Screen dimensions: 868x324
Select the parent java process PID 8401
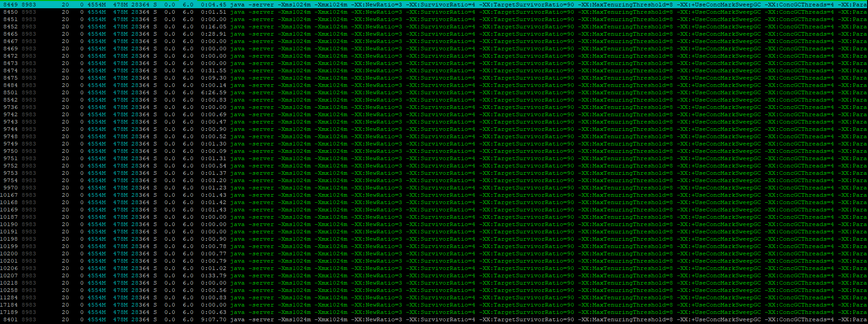pos(434,319)
